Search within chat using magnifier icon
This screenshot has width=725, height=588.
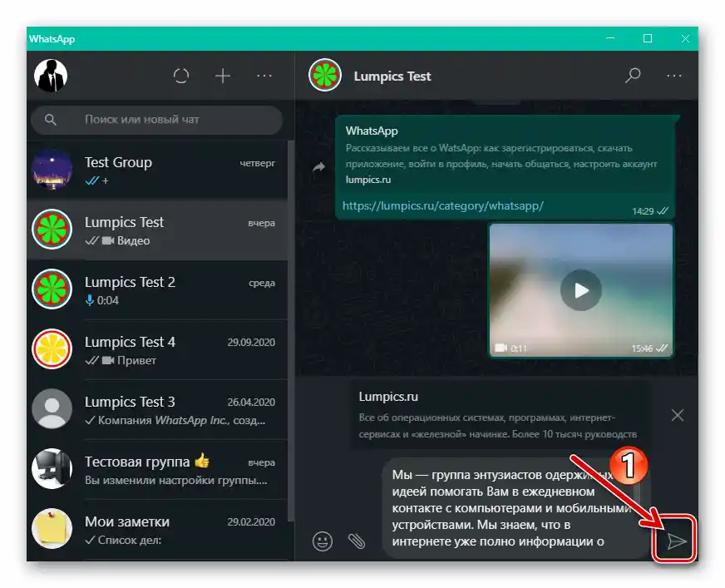pos(633,76)
